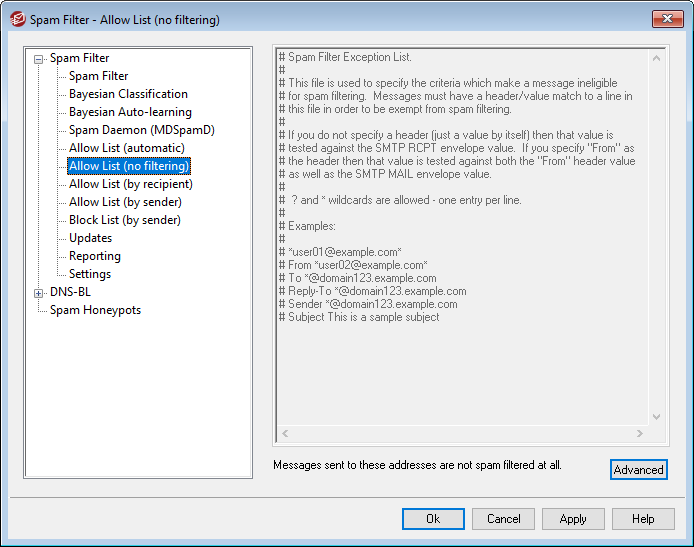Open Allow List (by sender)

[x=125, y=202]
